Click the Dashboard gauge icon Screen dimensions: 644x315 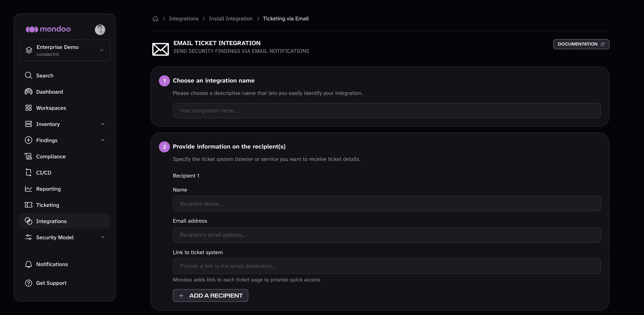click(28, 91)
